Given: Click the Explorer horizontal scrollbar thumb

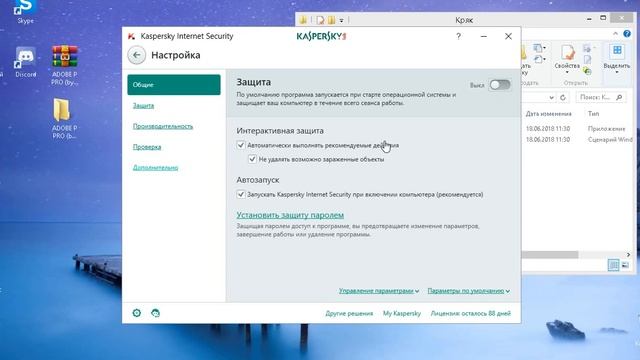Looking at the screenshot, I should click(x=550, y=255).
